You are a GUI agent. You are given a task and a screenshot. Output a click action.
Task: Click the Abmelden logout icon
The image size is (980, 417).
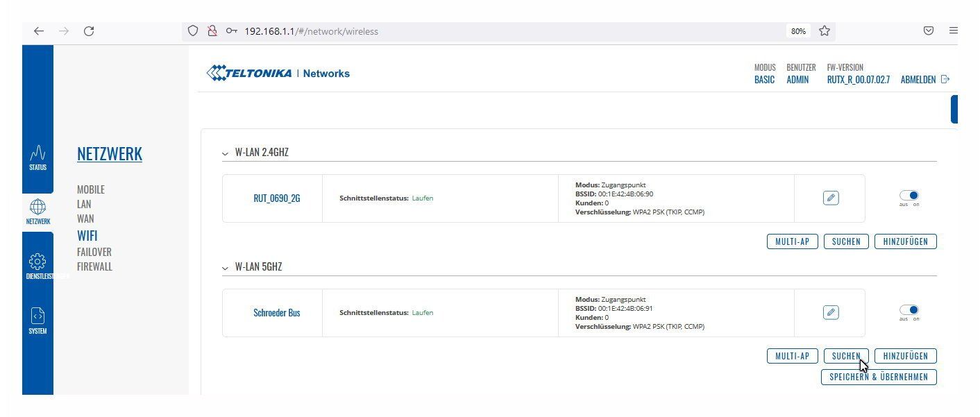coord(945,80)
